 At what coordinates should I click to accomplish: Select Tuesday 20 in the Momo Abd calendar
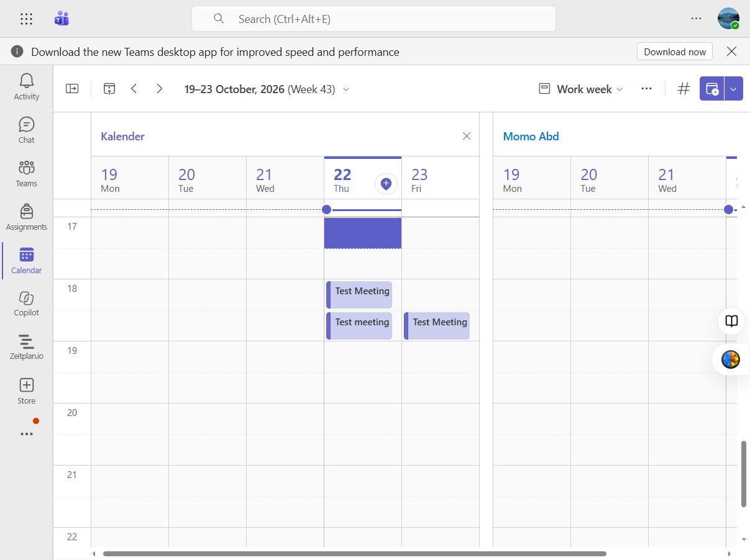point(610,178)
